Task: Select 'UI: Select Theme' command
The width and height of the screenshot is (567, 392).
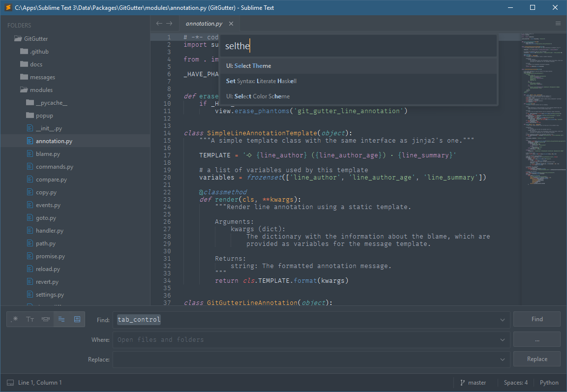Action: click(x=358, y=66)
